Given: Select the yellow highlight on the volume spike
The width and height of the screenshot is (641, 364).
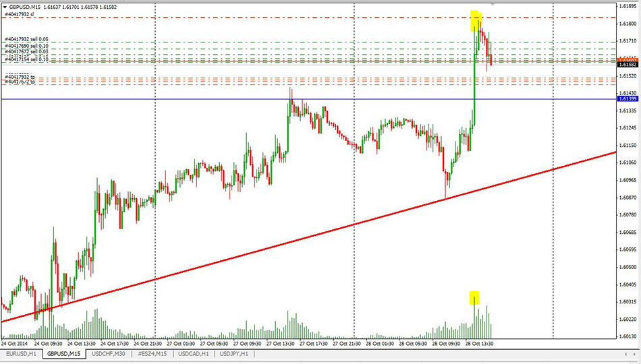Looking at the screenshot, I should (x=474, y=297).
